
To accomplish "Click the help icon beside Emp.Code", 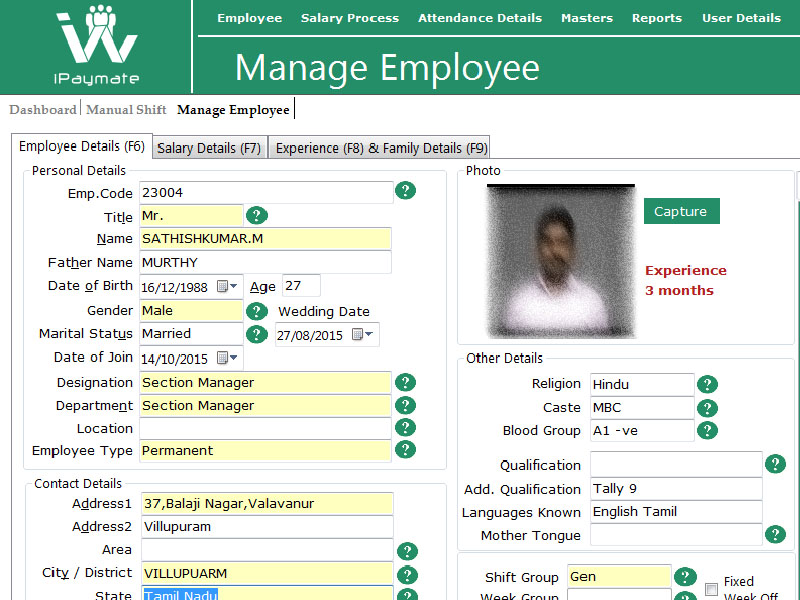I will pyautogui.click(x=405, y=191).
